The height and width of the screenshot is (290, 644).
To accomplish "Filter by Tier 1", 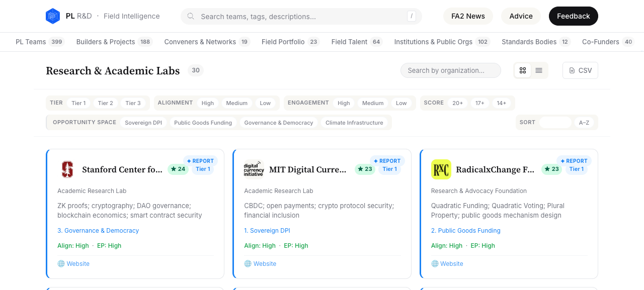I will pyautogui.click(x=78, y=103).
